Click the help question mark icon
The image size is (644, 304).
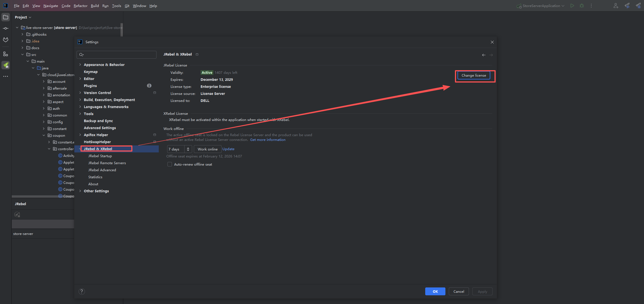pyautogui.click(x=82, y=291)
